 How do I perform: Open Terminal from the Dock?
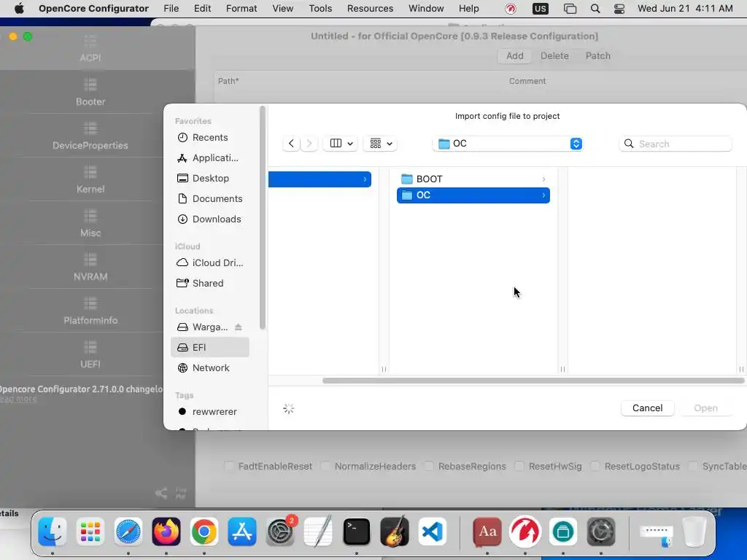coord(356,532)
